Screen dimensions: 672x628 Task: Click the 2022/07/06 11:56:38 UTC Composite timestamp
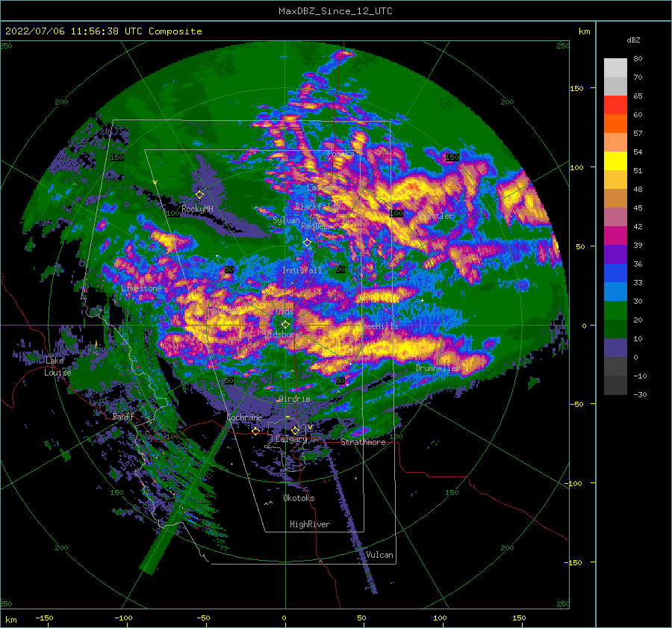point(103,31)
